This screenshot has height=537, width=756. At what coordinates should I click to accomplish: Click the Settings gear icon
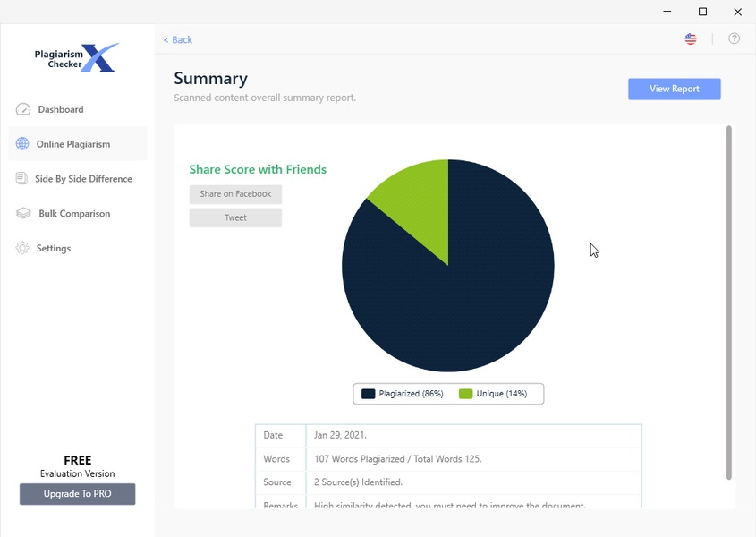coord(22,248)
